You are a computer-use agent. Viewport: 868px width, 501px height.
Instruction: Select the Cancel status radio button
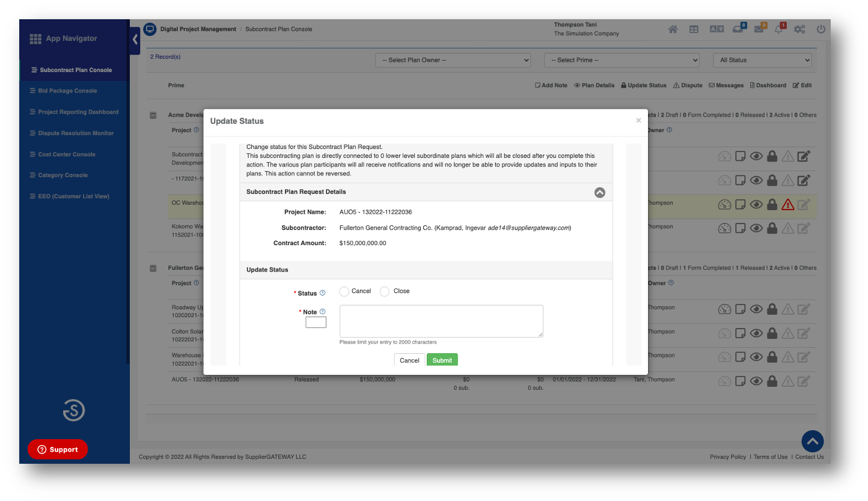click(344, 291)
